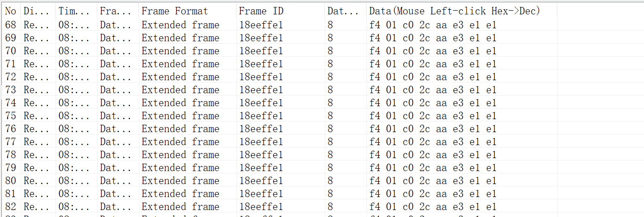Click the No column header
The image size is (644, 217).
10,11
